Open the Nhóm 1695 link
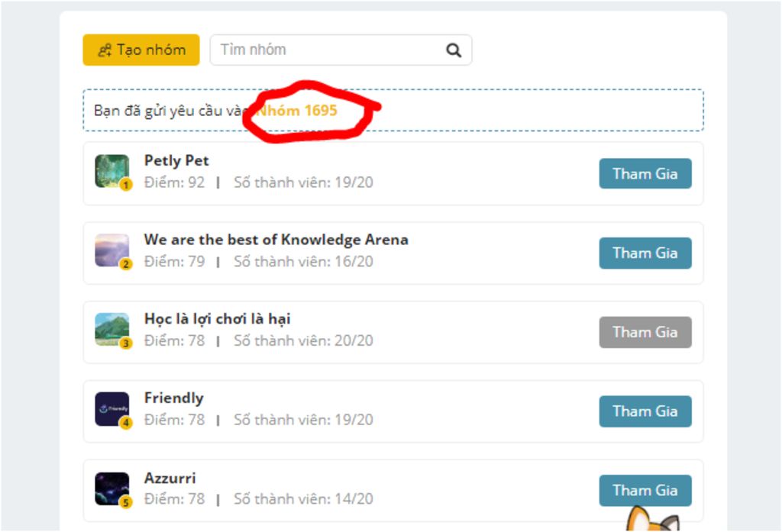 tap(297, 110)
